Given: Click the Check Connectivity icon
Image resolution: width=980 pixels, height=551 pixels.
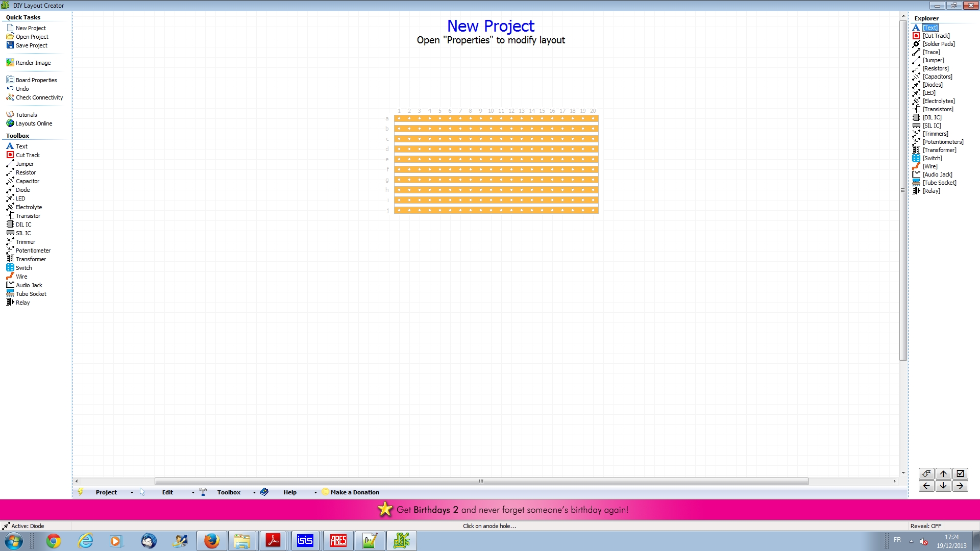Looking at the screenshot, I should 10,97.
